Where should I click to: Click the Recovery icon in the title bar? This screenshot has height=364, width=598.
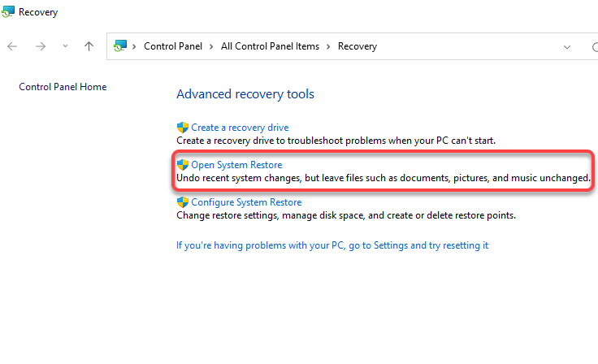pyautogui.click(x=8, y=12)
